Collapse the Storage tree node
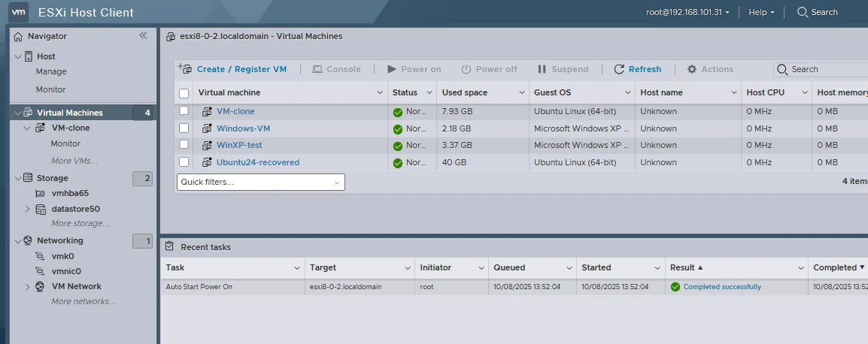Image resolution: width=868 pixels, height=344 pixels. tap(18, 178)
